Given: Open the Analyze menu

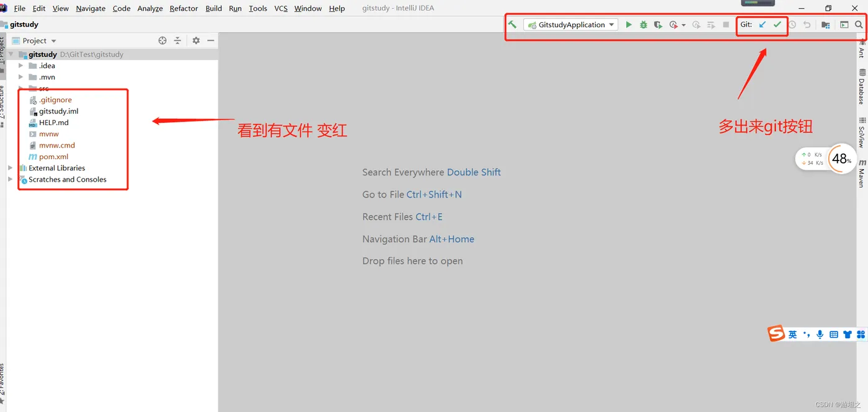Looking at the screenshot, I should click(150, 8).
